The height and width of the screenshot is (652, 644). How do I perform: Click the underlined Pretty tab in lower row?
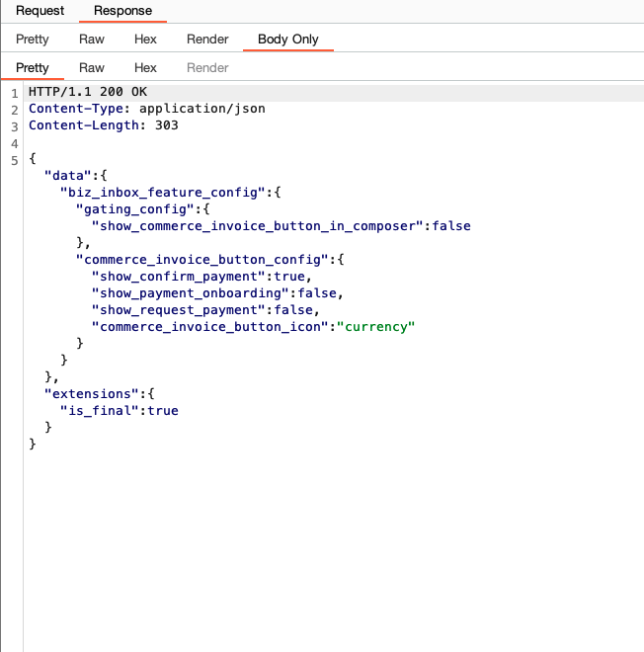pyautogui.click(x=33, y=68)
